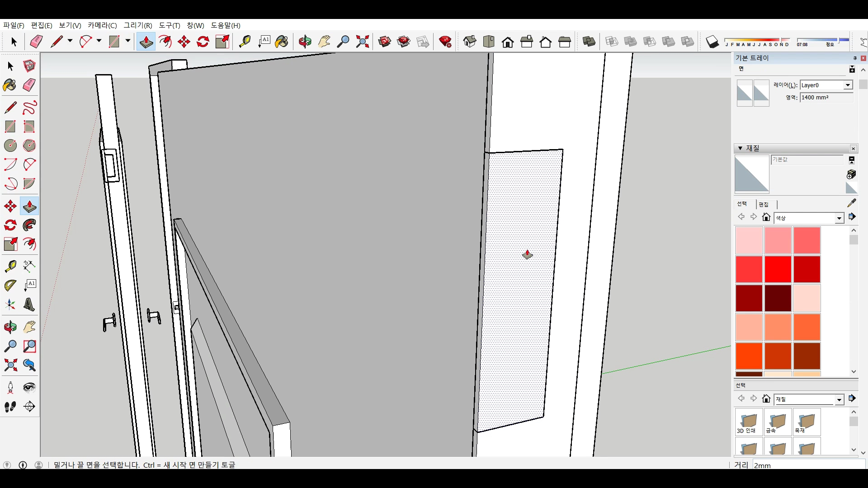Select the Eraser tool in the top toolbar
The image size is (868, 488).
(x=36, y=42)
